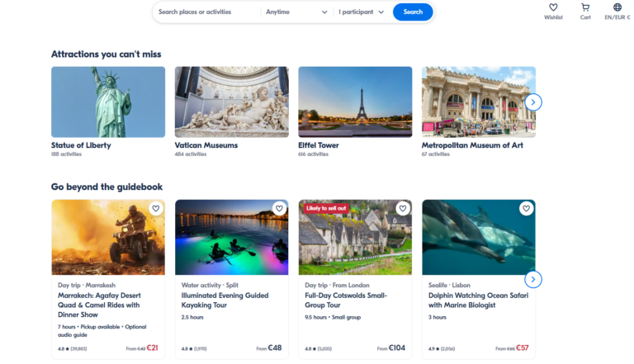Screen dimensions: 634x364
Task: Select the Statue of Liberty title link
Action: [x=81, y=145]
